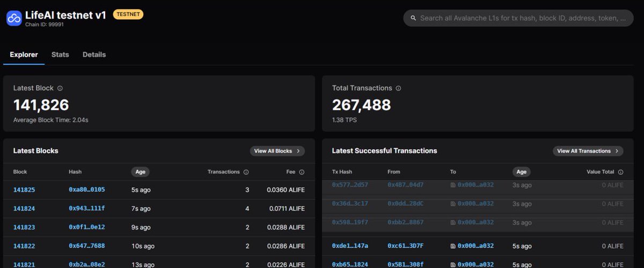Screen dimensions: 644x268
Task: Click the View All Transactions button
Action: pyautogui.click(x=588, y=151)
